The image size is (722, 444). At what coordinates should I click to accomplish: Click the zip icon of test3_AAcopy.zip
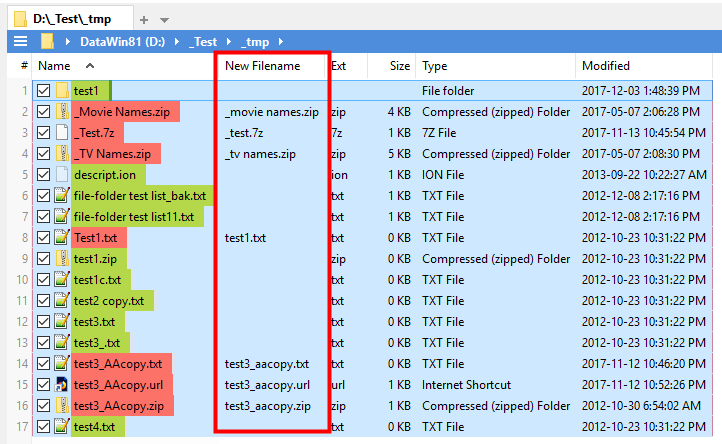point(62,406)
